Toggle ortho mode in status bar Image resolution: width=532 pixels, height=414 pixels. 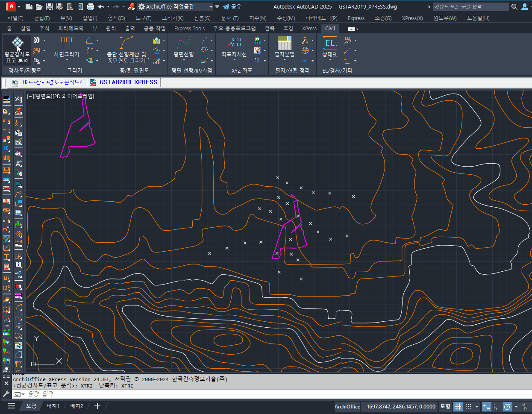[497, 406]
